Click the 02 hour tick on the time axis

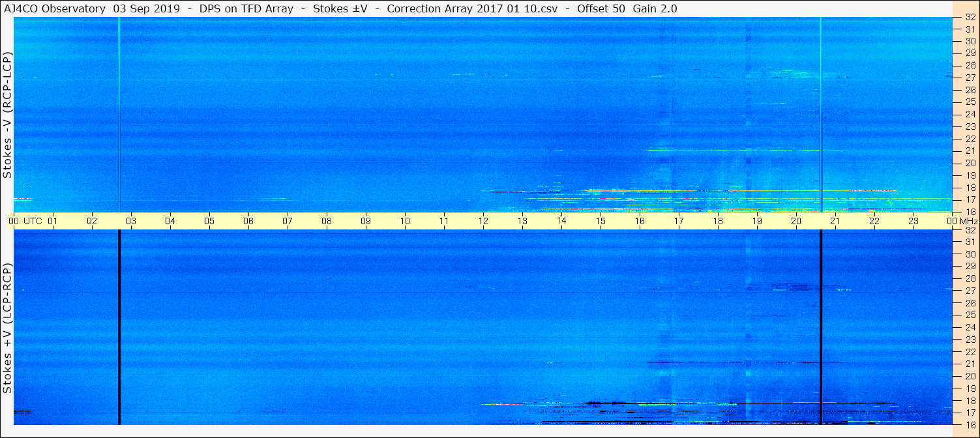pyautogui.click(x=92, y=221)
